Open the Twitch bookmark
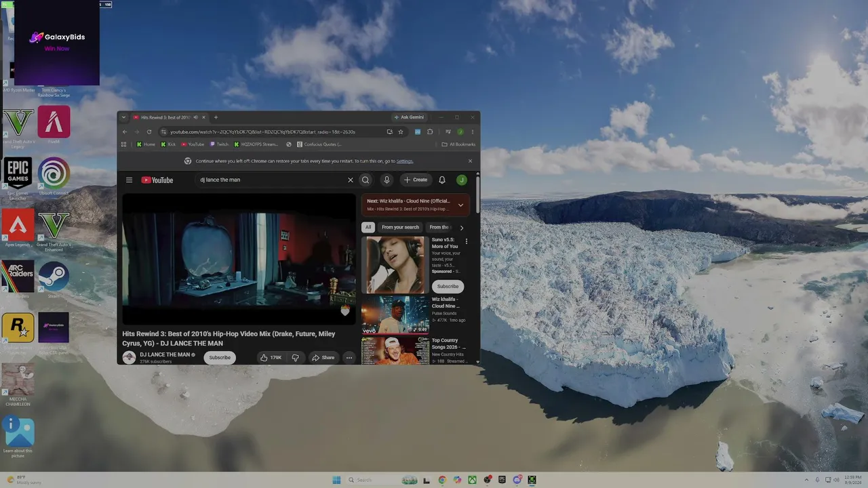 coord(219,144)
